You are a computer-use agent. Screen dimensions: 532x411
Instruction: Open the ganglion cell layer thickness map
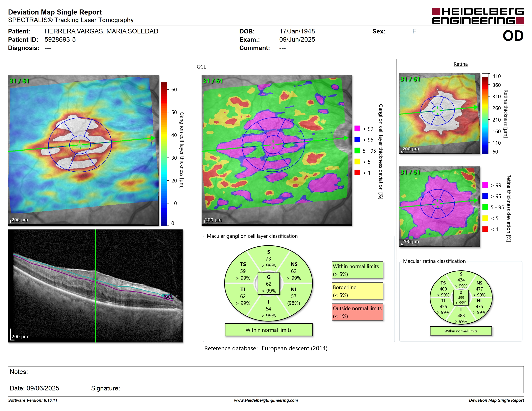point(83,150)
